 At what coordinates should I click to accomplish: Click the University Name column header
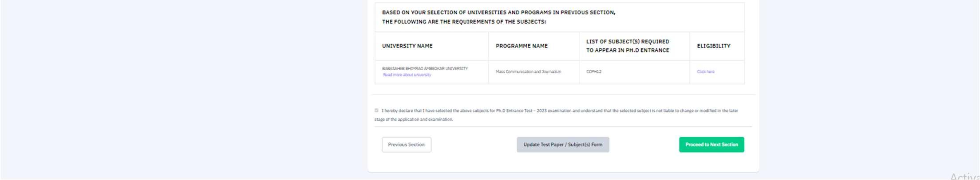click(x=407, y=46)
